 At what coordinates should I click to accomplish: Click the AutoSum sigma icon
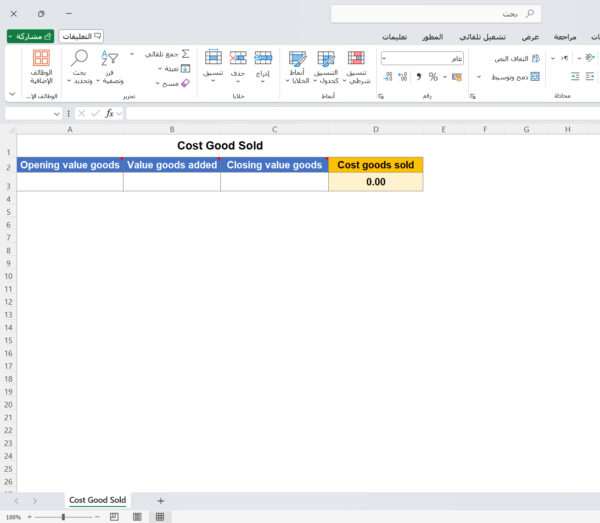185,53
